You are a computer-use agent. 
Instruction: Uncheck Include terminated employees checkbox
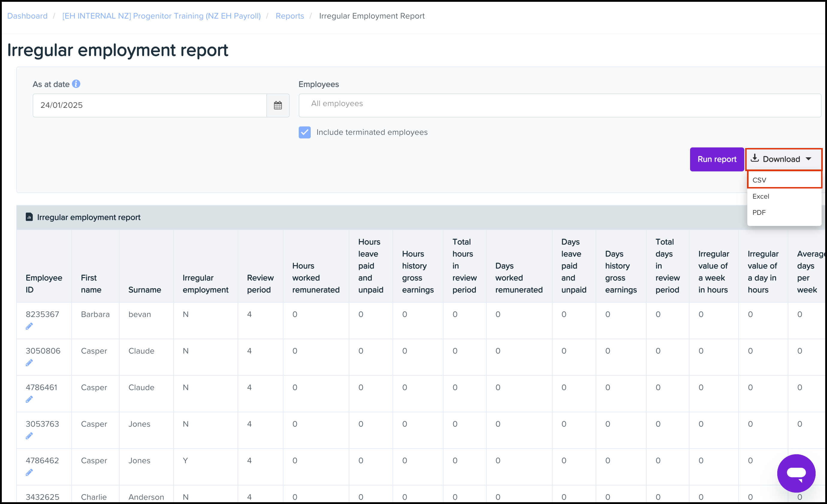pos(305,132)
